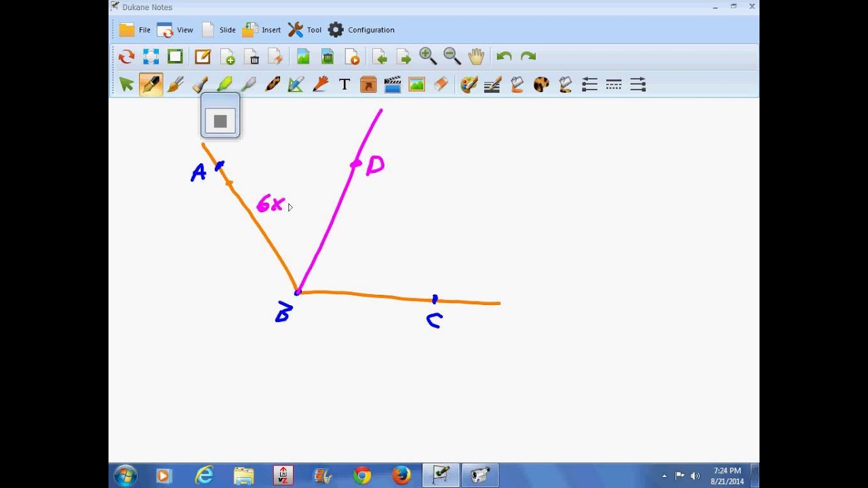Open the View menu
Viewport: 868px width, 488px height.
[175, 30]
